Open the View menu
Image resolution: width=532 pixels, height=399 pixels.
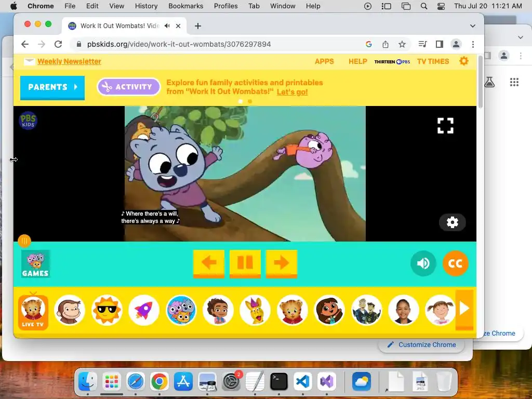[116, 6]
